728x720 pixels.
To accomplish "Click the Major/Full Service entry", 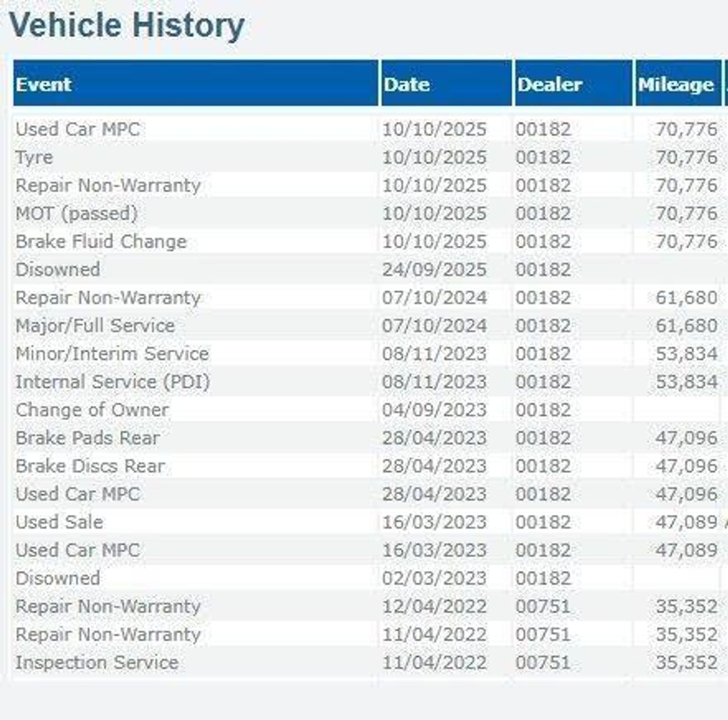I will pos(95,326).
